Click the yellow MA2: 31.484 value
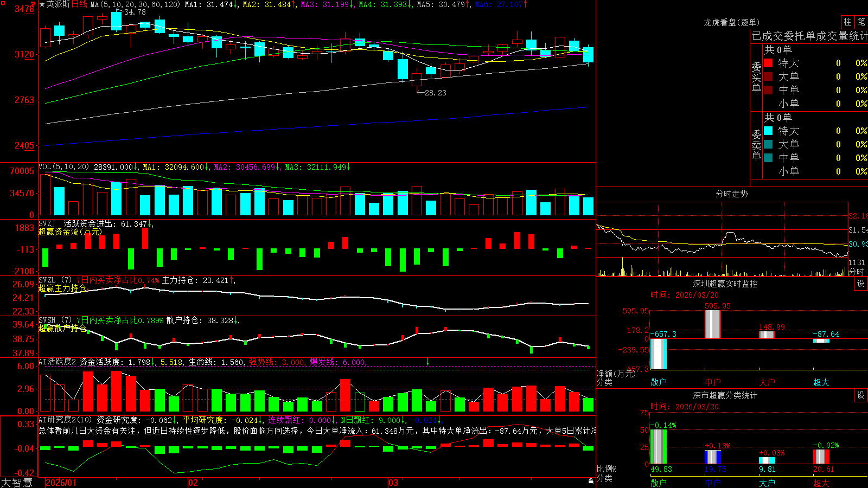The width and height of the screenshot is (868, 488). pyautogui.click(x=266, y=4)
